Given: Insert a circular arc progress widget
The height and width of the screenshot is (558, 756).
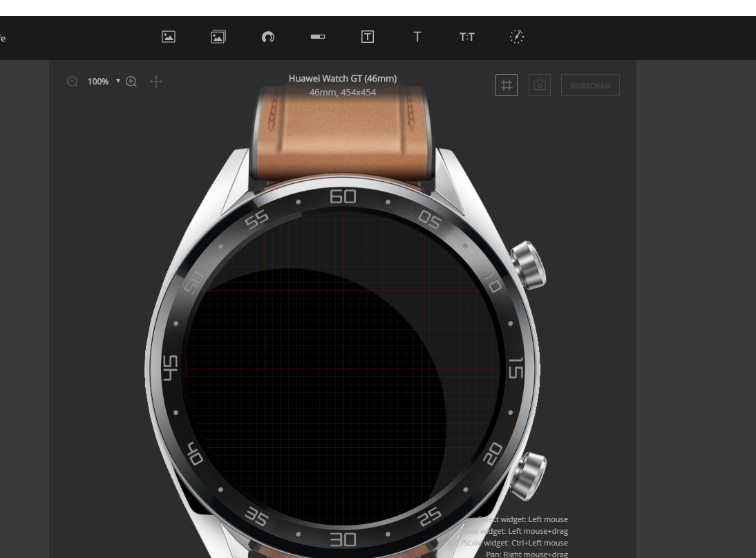Looking at the screenshot, I should 267,37.
